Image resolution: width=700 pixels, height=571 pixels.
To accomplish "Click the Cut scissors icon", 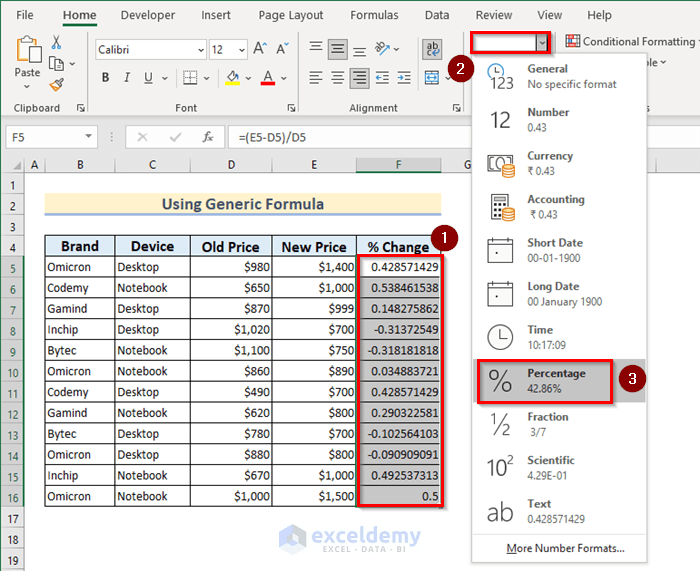I will pyautogui.click(x=56, y=42).
